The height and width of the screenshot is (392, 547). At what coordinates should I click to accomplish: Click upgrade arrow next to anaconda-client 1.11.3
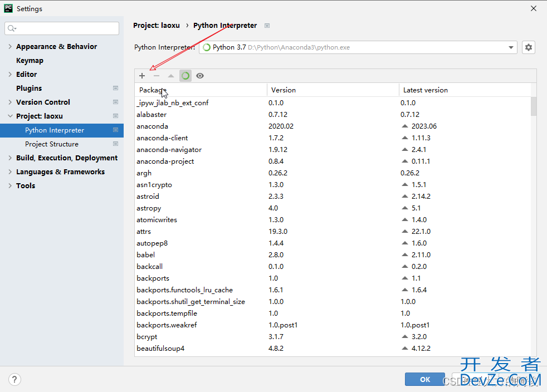coord(404,138)
